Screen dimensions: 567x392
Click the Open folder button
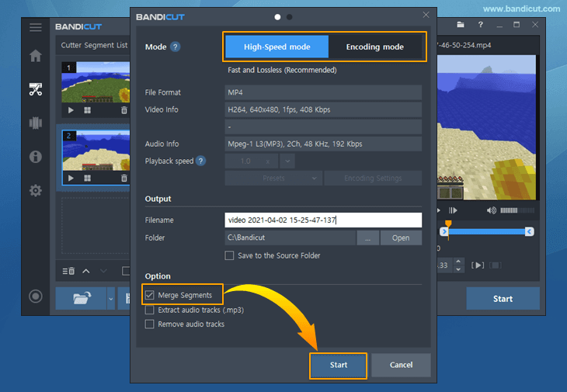(401, 238)
